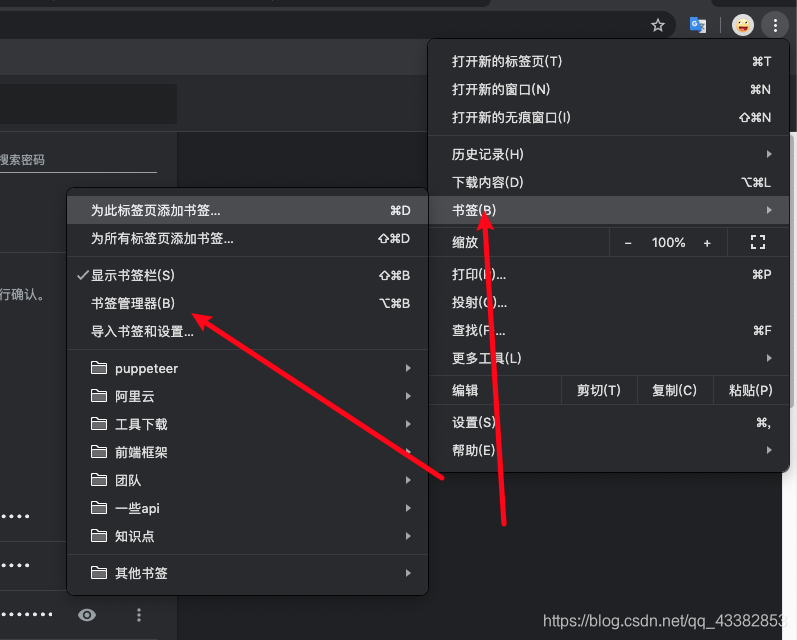Open the Google Translate extension icon
Image resolution: width=797 pixels, height=640 pixels.
pos(697,25)
